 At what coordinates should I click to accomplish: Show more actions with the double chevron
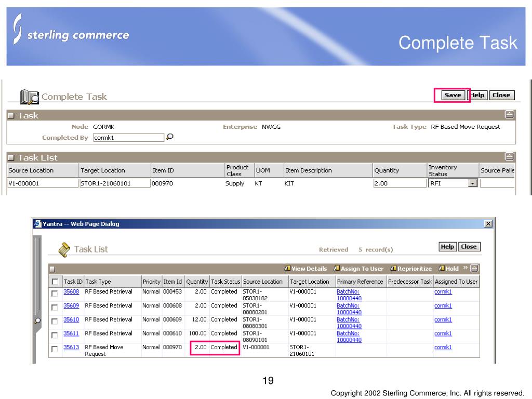click(465, 268)
